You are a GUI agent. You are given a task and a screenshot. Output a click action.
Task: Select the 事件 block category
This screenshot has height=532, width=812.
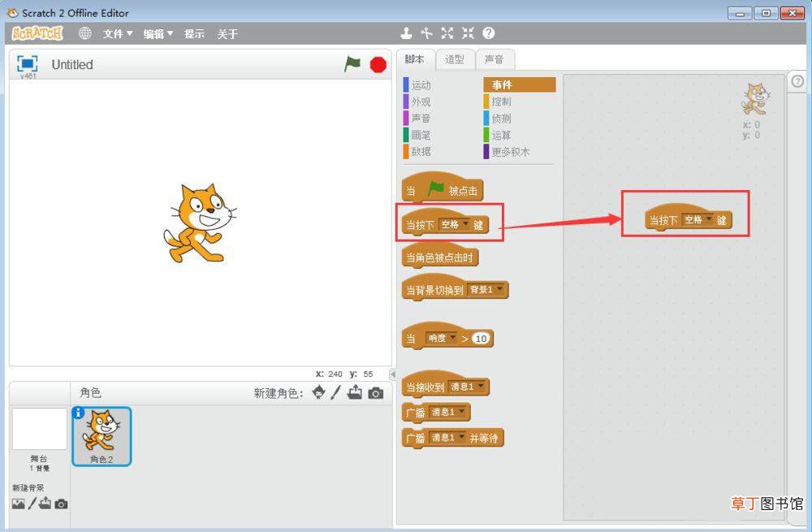520,84
